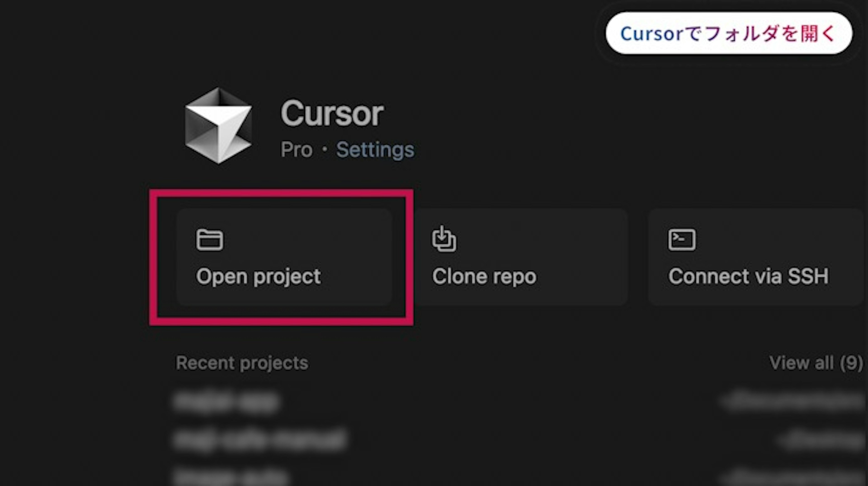Screen dimensions: 868x486
Task: Click the dot separator between Pro and Settings
Action: 325,149
